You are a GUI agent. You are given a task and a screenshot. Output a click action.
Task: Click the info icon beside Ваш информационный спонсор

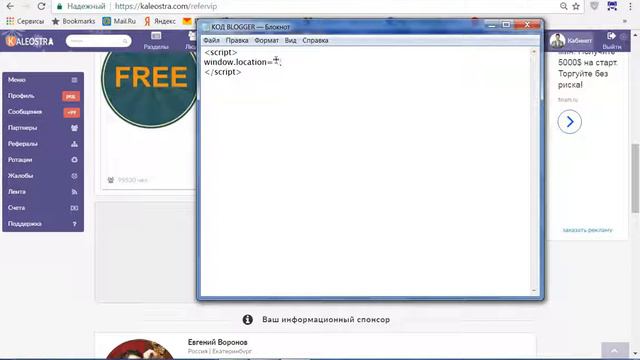[247, 320]
